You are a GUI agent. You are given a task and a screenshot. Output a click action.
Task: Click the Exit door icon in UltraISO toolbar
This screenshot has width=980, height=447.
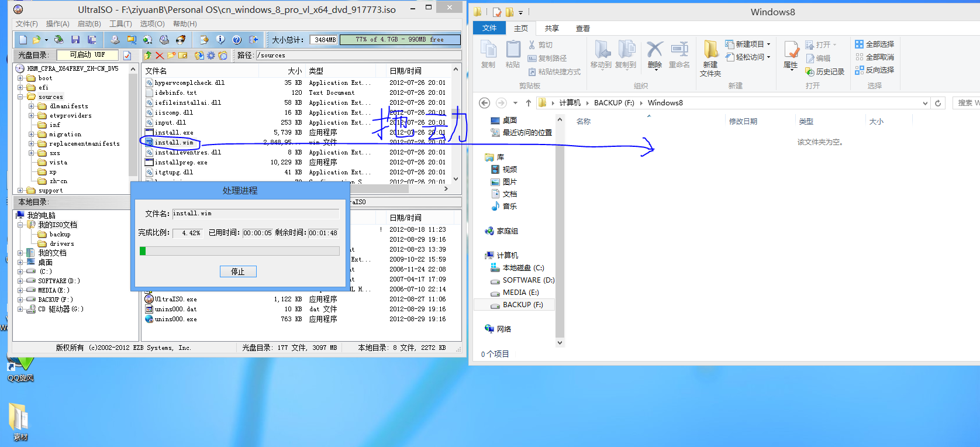253,40
